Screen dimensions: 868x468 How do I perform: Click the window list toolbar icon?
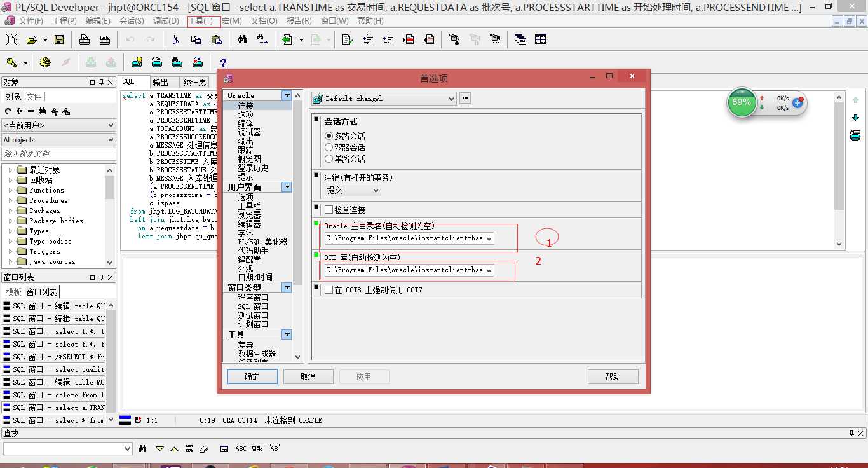[x=520, y=39]
